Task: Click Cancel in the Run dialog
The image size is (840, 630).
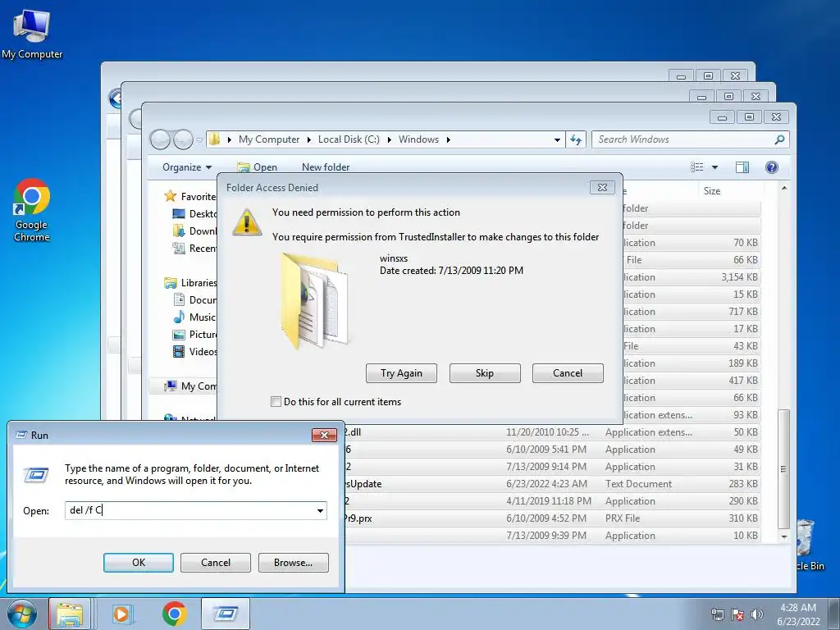Action: [x=216, y=563]
